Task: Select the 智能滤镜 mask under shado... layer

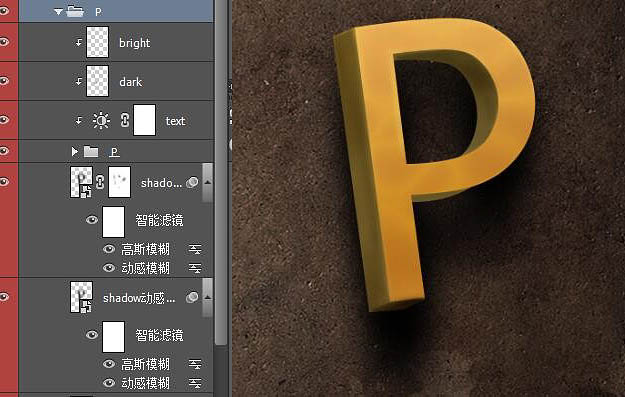Action: 114,222
